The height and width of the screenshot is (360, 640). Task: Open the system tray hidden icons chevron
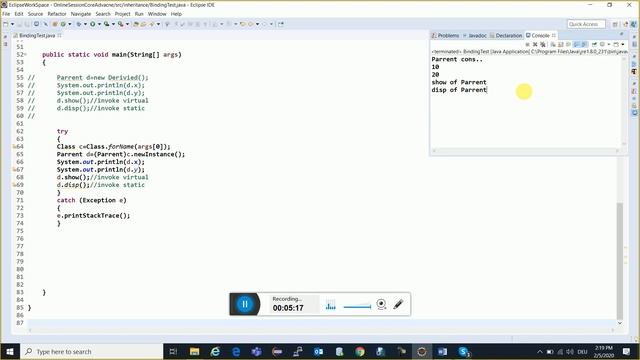(x=540, y=352)
